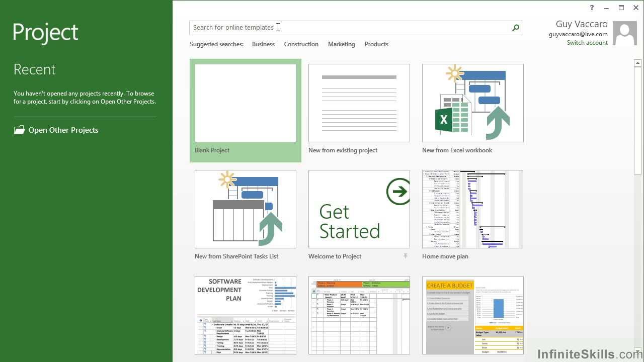Click the Blank Project label
This screenshot has width=644, height=362.
click(212, 150)
